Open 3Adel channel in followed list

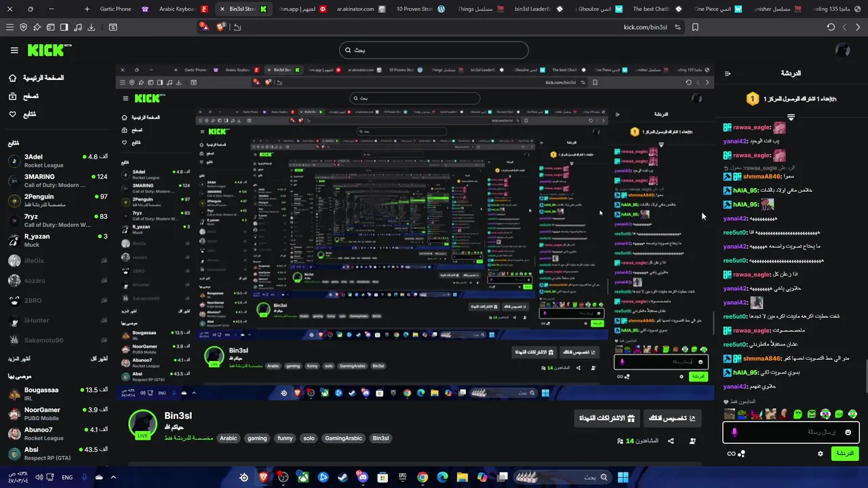[58, 161]
